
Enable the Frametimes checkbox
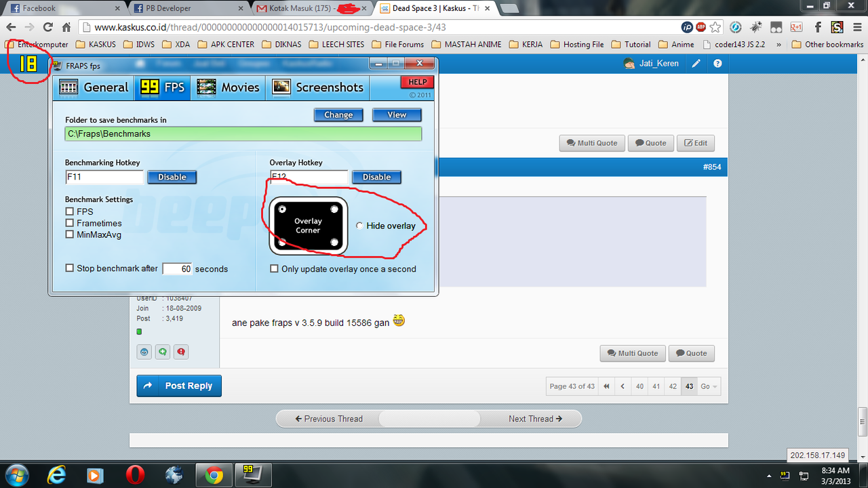pyautogui.click(x=69, y=223)
